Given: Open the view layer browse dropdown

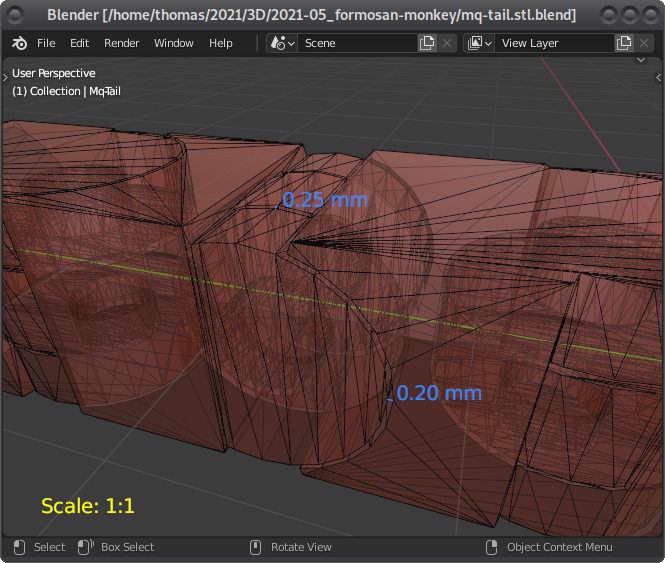Looking at the screenshot, I should click(480, 43).
